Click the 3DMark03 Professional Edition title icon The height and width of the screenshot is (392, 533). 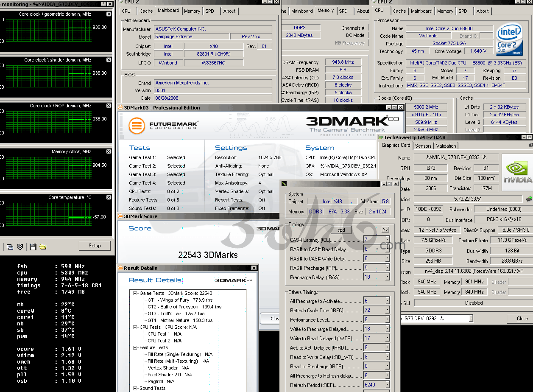point(120,107)
